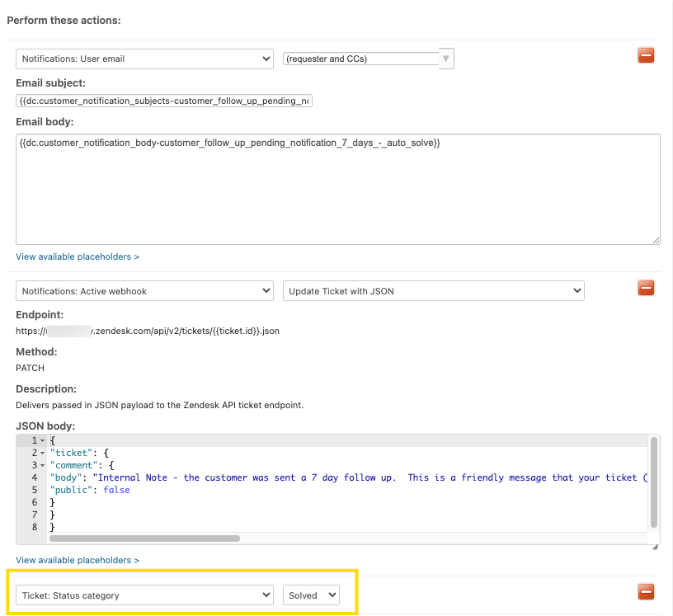Collapse the JSON fold arrow on line 1
The image size is (673, 616).
coord(42,441)
